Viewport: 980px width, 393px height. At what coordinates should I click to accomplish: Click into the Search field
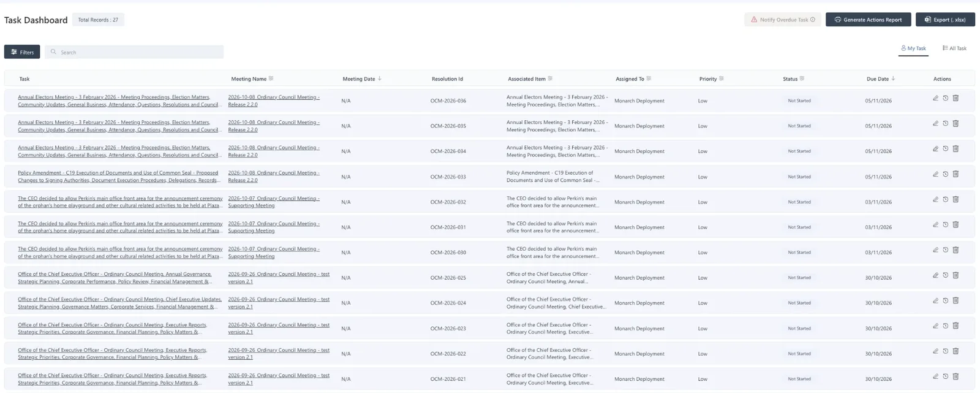coord(134,52)
